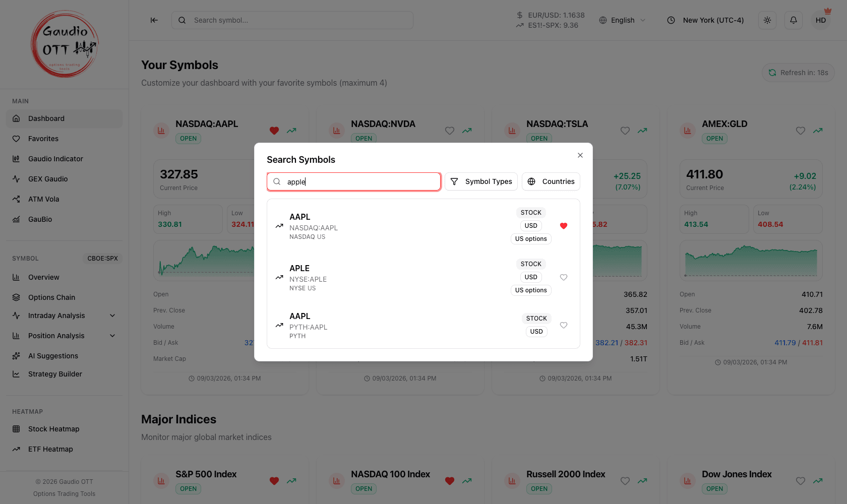This screenshot has width=847, height=504.
Task: Click the trend arrow icon on NASDAQ:NVDA card
Action: click(467, 131)
